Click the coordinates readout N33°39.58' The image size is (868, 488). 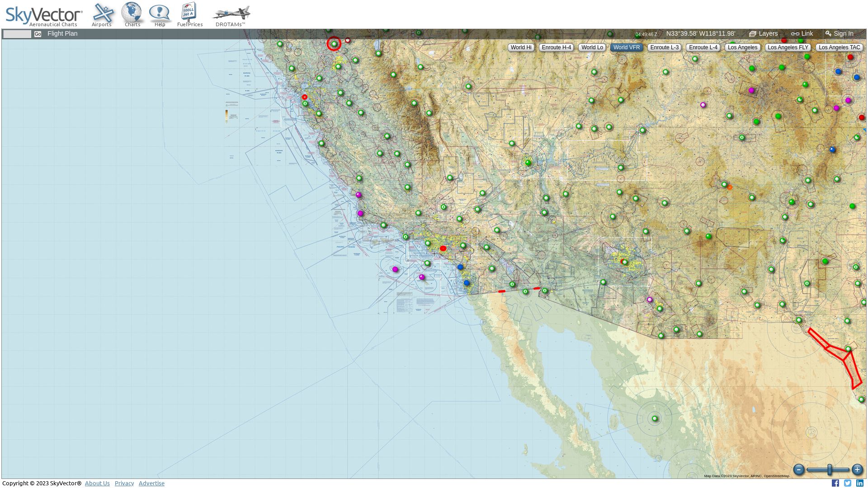coord(701,34)
